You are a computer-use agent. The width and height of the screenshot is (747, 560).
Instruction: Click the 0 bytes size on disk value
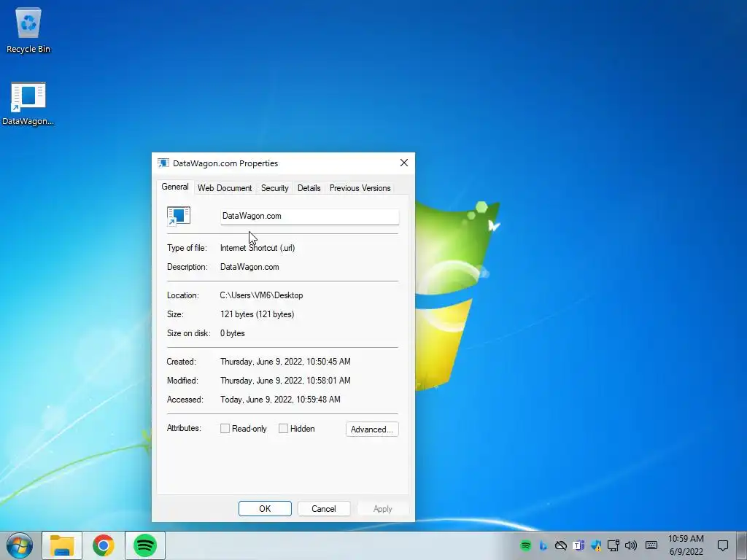[x=233, y=333]
